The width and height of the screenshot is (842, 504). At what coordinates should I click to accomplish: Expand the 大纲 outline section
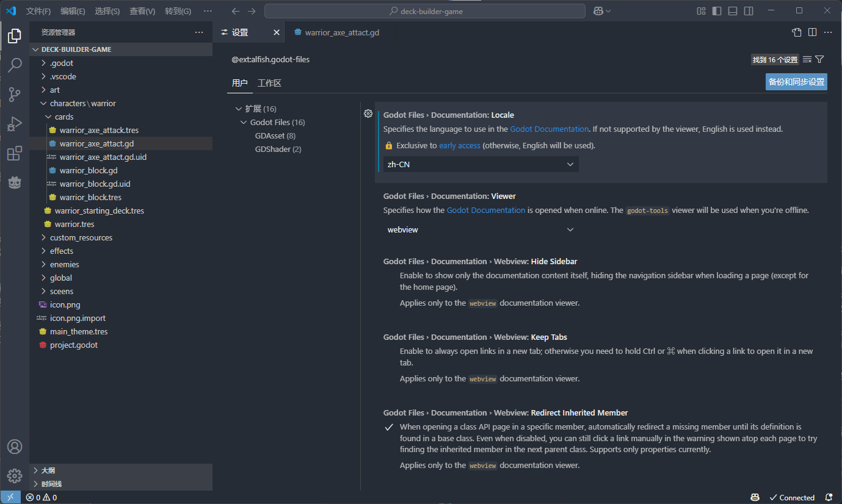pyautogui.click(x=121, y=470)
